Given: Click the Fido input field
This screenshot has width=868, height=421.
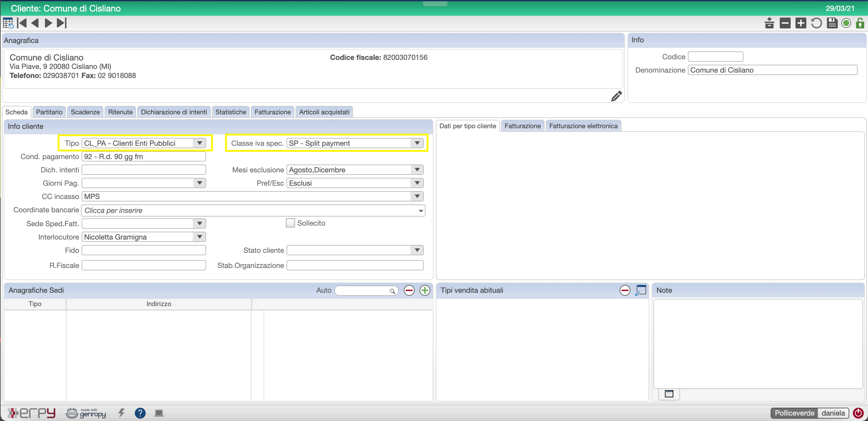Looking at the screenshot, I should click(144, 250).
